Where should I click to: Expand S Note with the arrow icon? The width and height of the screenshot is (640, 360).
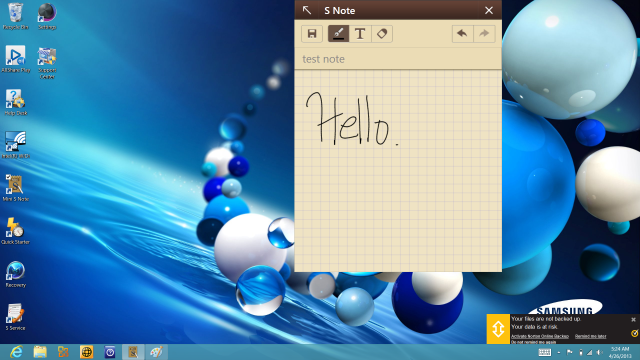click(307, 10)
